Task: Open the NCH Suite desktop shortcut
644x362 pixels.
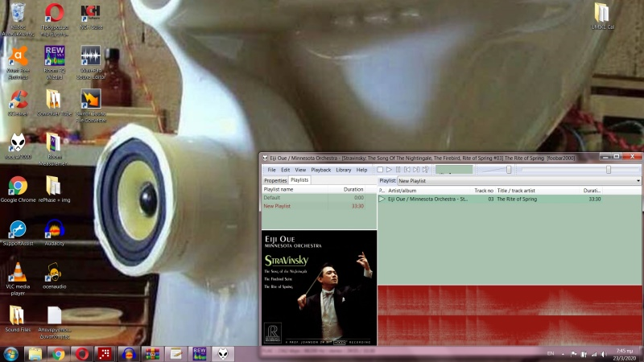Action: click(x=91, y=16)
